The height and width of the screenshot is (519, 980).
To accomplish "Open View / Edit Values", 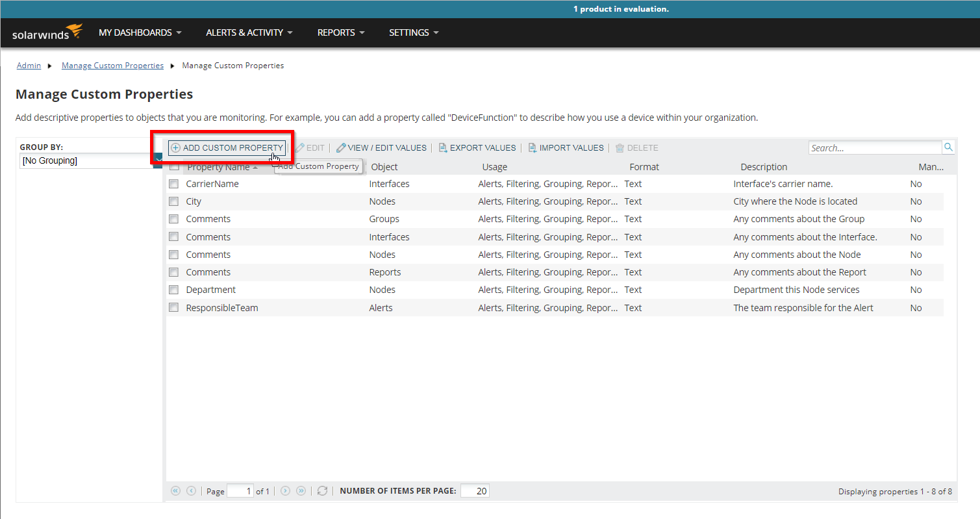I will [381, 148].
